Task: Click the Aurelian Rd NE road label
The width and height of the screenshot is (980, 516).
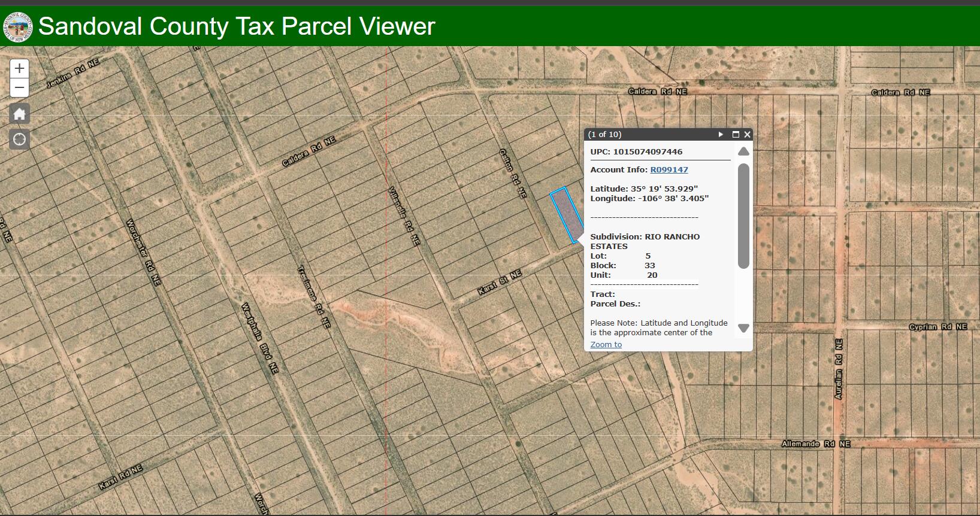Action: pos(838,369)
